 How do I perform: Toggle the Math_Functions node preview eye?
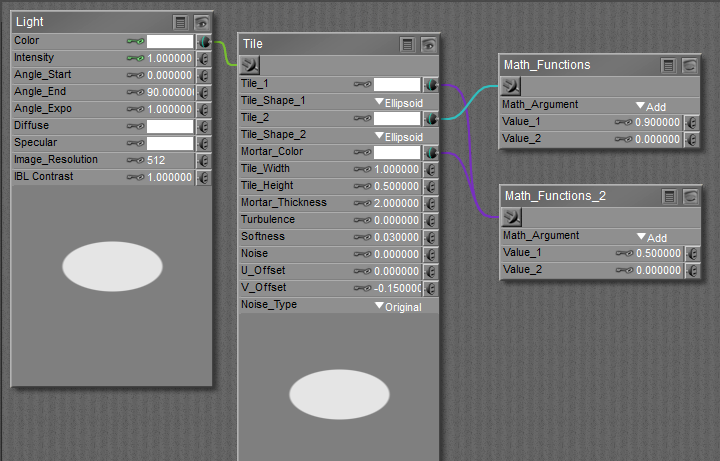690,66
